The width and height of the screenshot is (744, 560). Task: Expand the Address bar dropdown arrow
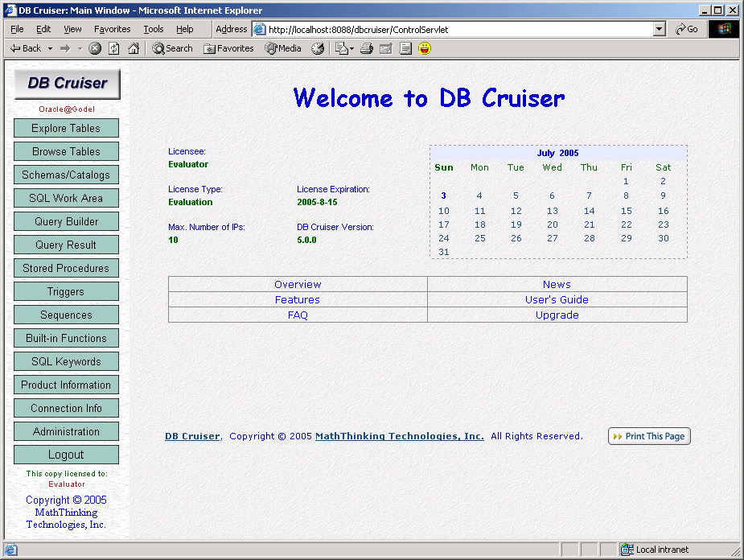click(660, 29)
